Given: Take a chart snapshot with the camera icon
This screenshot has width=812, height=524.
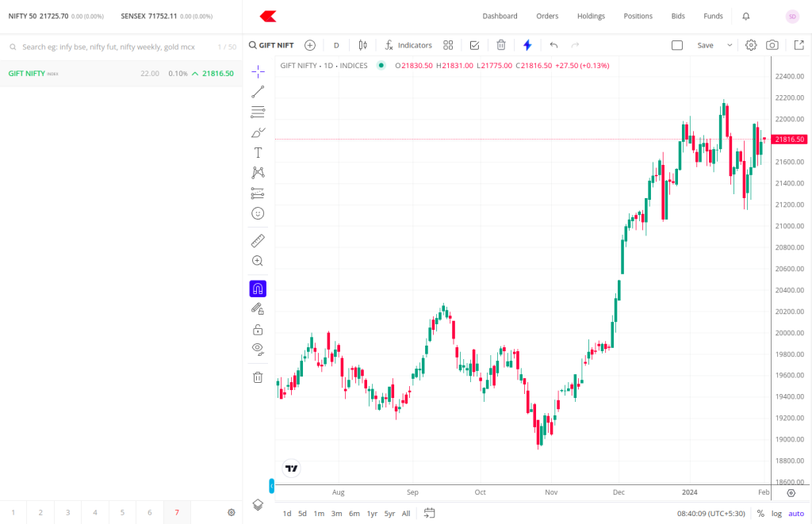Looking at the screenshot, I should (772, 45).
